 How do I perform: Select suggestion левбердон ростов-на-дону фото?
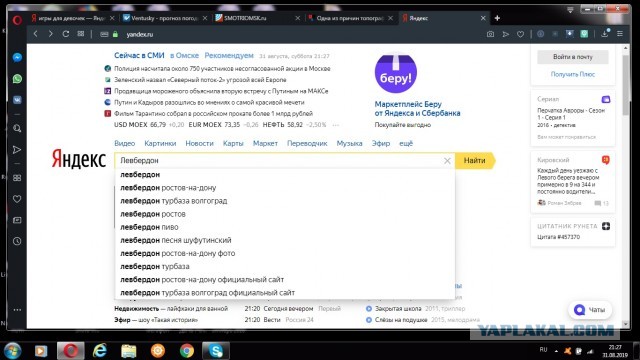tap(285, 253)
